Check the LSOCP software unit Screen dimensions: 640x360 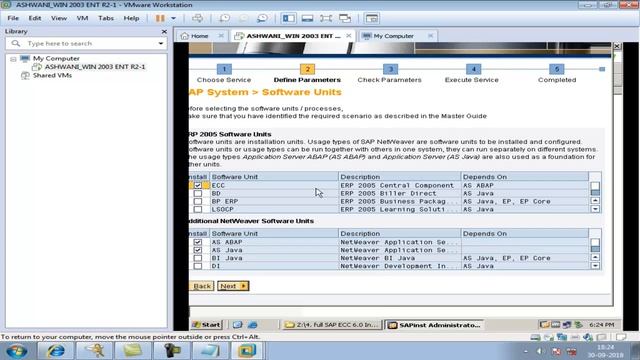click(x=198, y=209)
